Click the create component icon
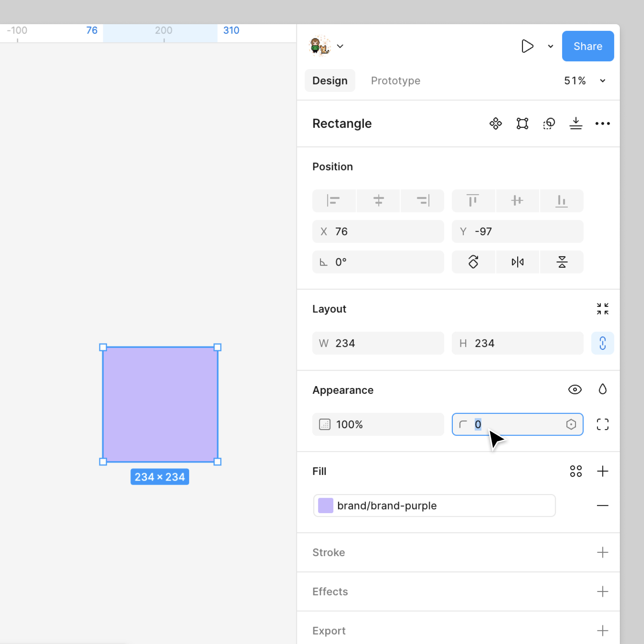Screen dimensions: 644x644 tap(495, 123)
